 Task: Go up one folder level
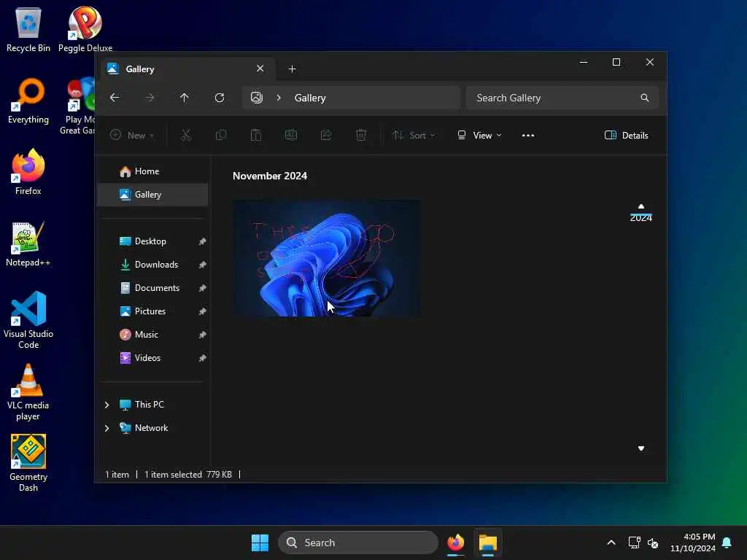(x=185, y=98)
